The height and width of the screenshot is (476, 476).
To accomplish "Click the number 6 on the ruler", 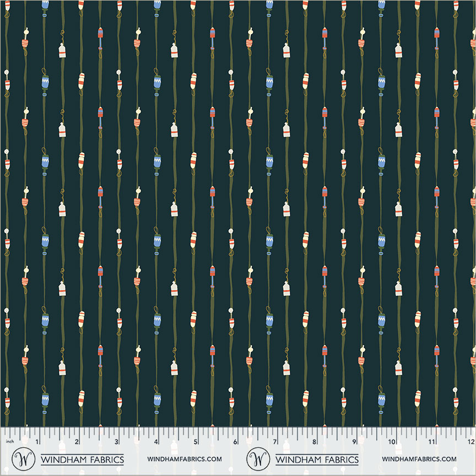I will pos(235,442).
